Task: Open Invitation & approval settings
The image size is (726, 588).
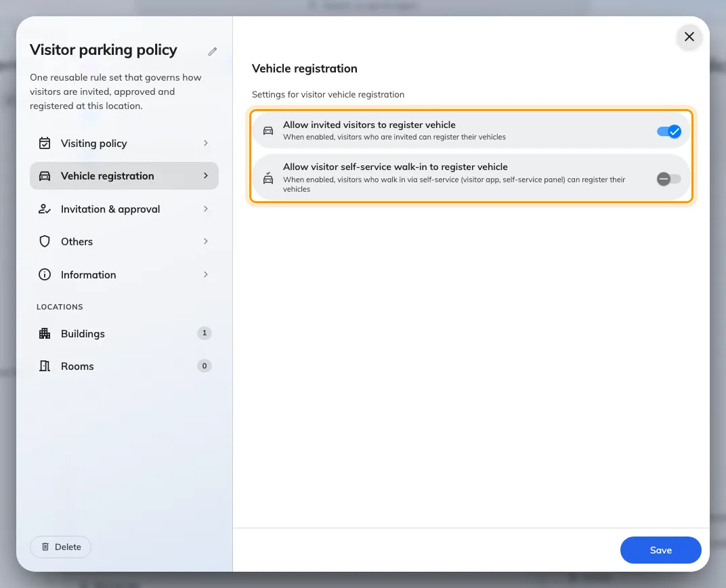Action: pos(124,209)
